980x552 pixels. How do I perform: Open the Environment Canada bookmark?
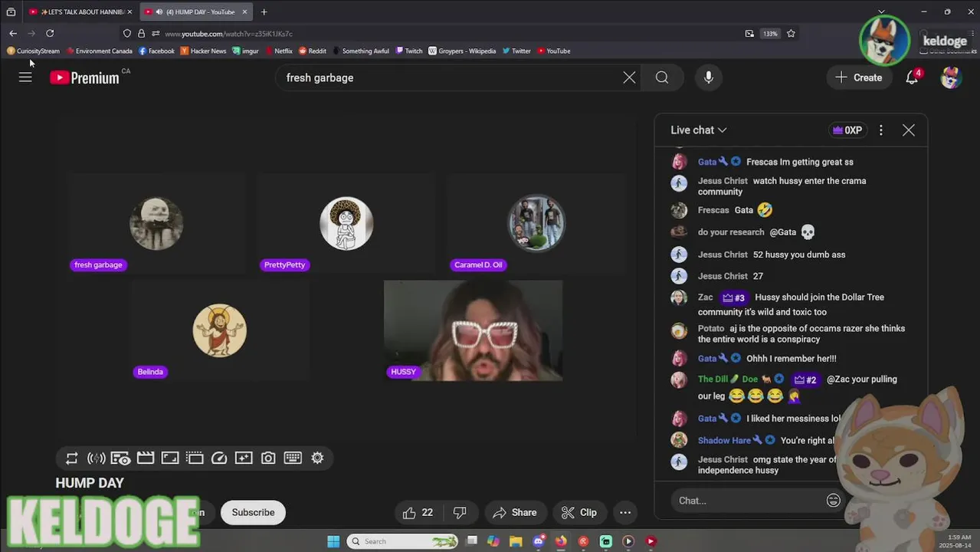(100, 51)
